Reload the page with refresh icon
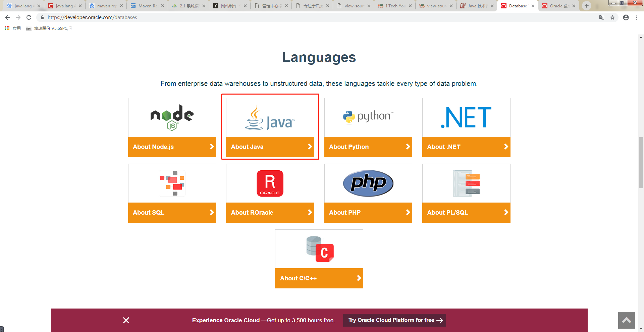Screen dimensions: 644x332 pyautogui.click(x=29, y=17)
